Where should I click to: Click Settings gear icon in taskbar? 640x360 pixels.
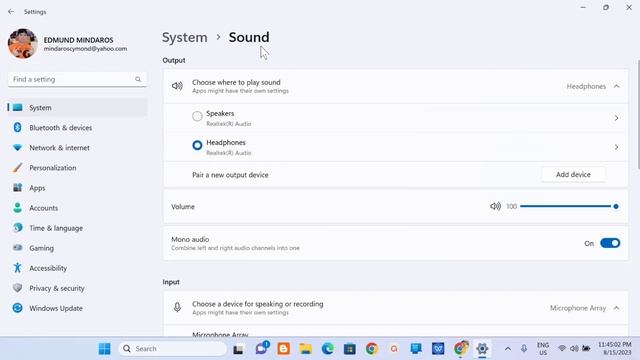click(482, 349)
